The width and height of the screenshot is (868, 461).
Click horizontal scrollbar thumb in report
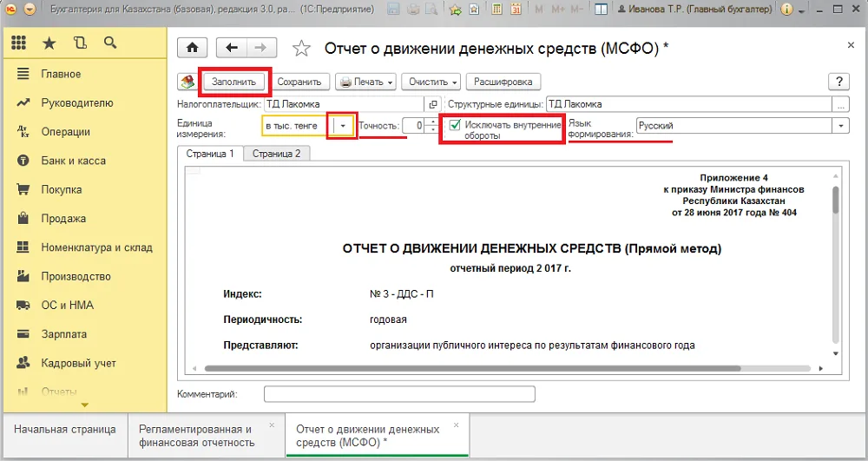point(472,368)
